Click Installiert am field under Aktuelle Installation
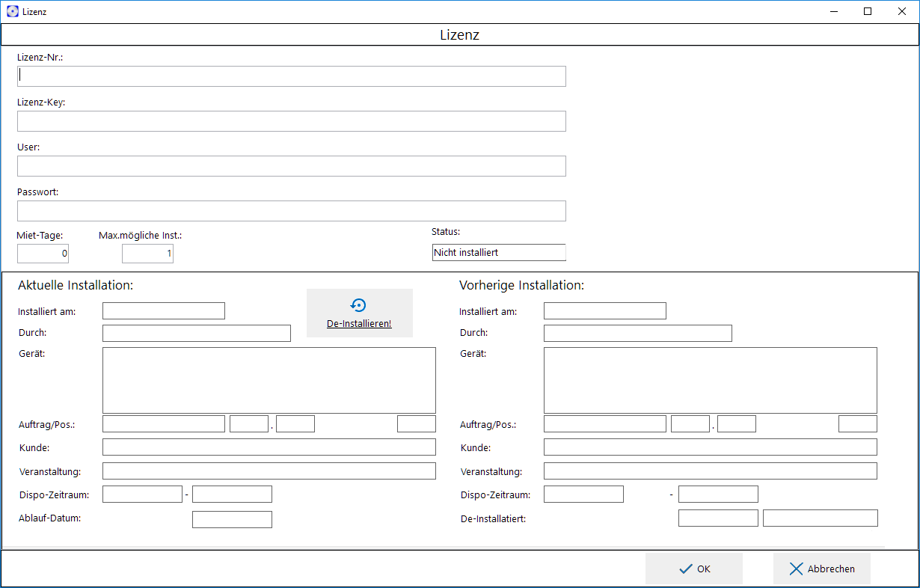 164,311
